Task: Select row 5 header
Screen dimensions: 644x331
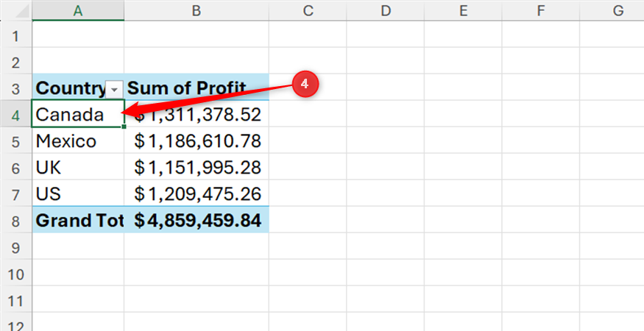Action: (15, 140)
